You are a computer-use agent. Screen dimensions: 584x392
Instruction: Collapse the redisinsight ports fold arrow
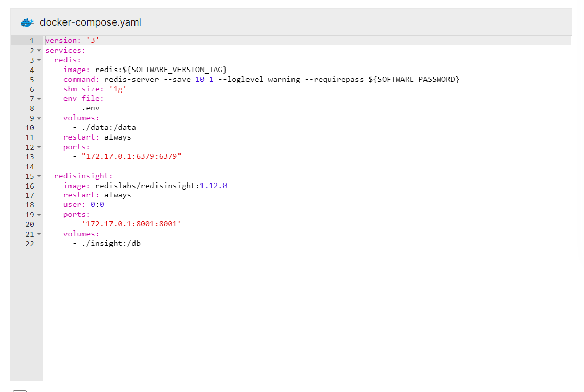(x=39, y=214)
